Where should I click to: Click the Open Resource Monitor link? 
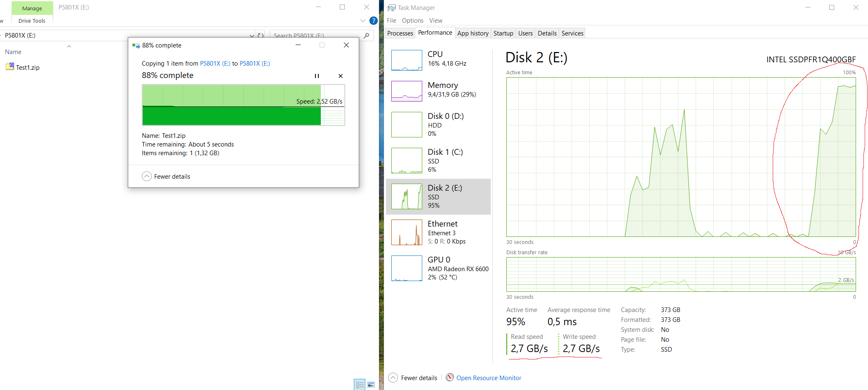[489, 378]
